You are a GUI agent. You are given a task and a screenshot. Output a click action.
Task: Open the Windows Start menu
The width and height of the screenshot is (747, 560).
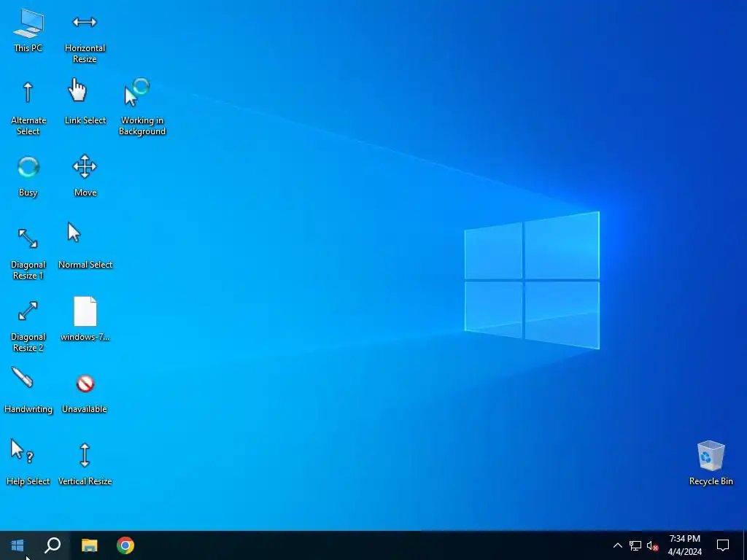click(x=18, y=545)
